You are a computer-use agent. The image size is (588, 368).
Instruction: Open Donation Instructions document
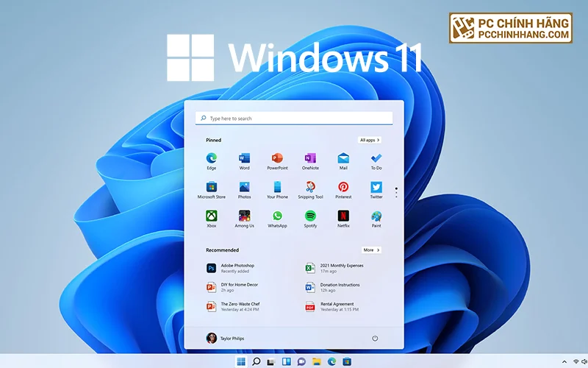pos(333,287)
